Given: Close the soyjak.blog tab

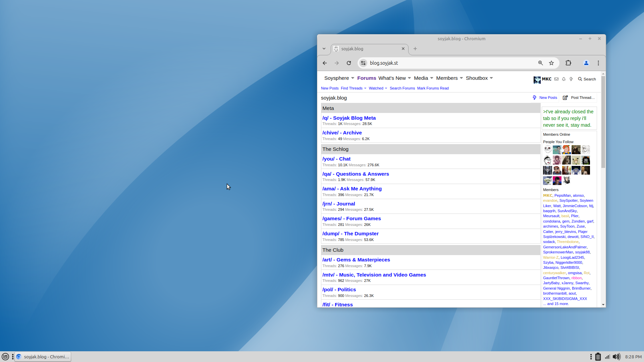Looking at the screenshot, I should (x=403, y=49).
